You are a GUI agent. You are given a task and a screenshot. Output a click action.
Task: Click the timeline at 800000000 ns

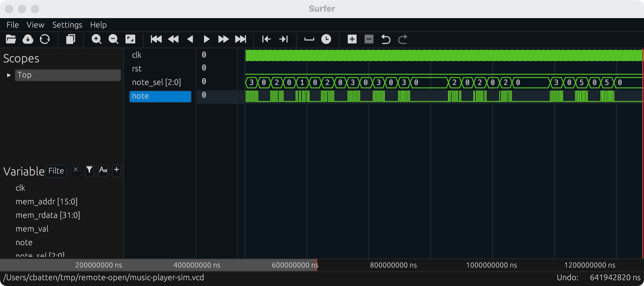pyautogui.click(x=393, y=265)
